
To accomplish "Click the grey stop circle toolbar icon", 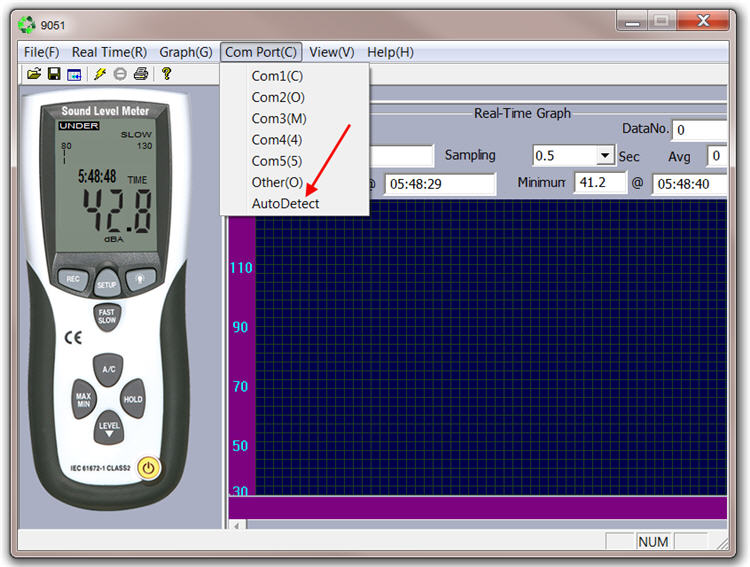I will pyautogui.click(x=120, y=74).
